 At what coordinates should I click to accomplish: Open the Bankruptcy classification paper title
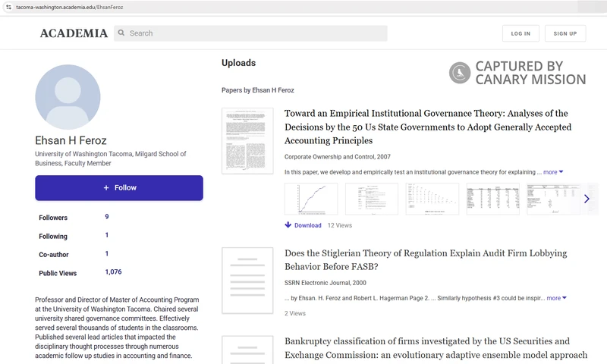436,348
